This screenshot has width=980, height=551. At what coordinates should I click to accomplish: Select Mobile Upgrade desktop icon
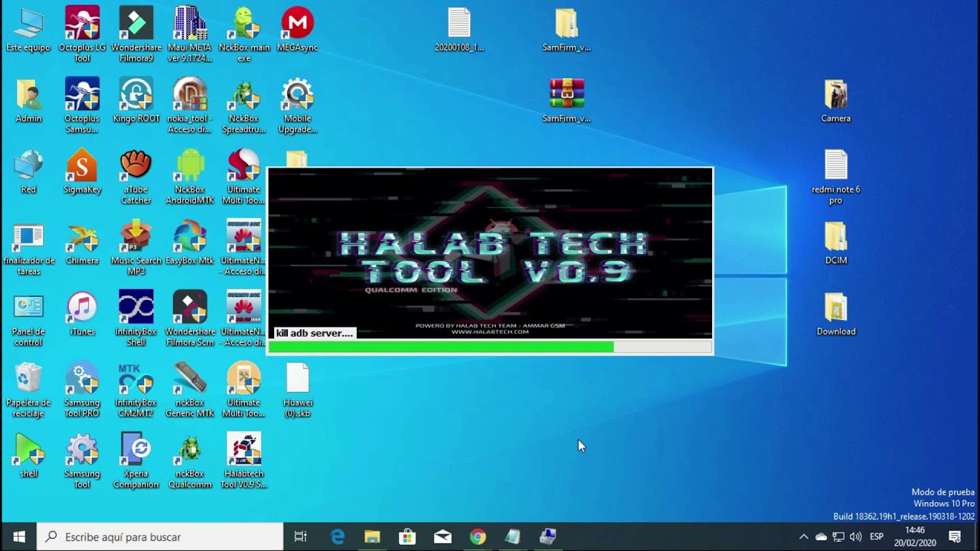click(297, 105)
